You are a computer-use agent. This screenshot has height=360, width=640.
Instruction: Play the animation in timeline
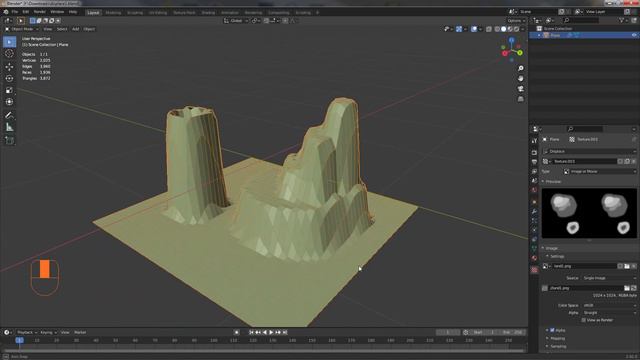pos(271,332)
